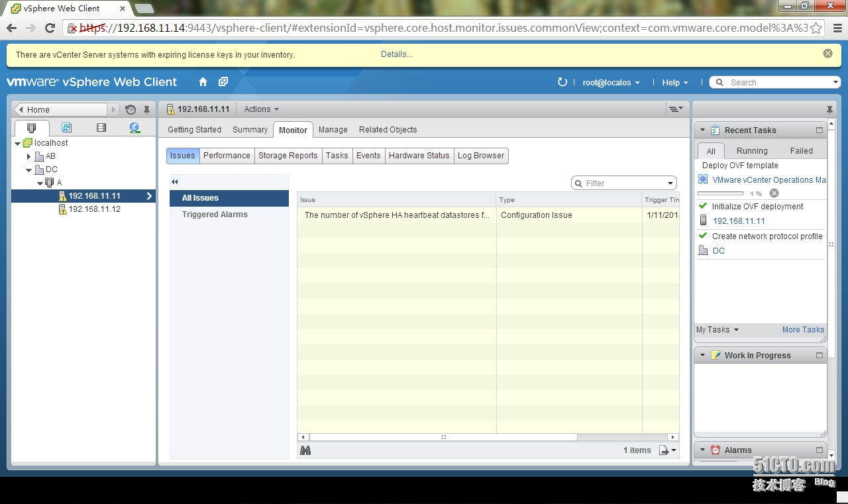848x504 pixels.
Task: Switch to the Events sub-tab
Action: click(x=368, y=156)
